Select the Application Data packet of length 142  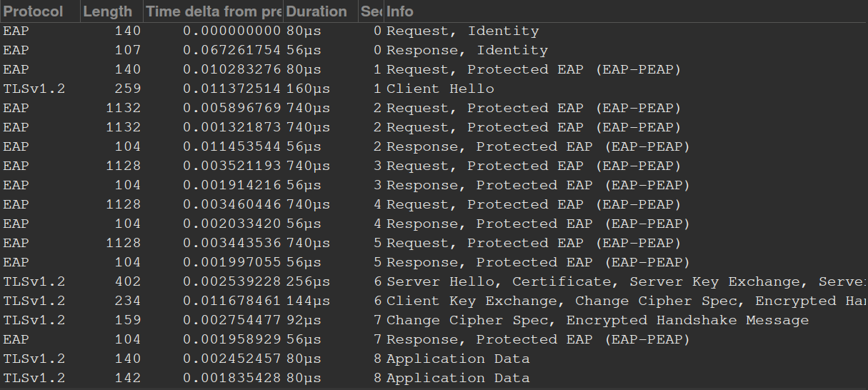point(458,378)
